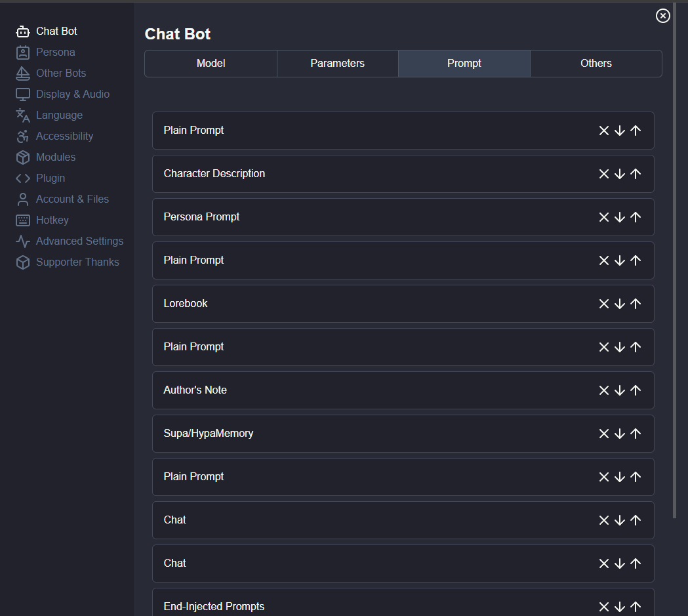
Task: Click the Language translate icon
Action: click(x=23, y=115)
